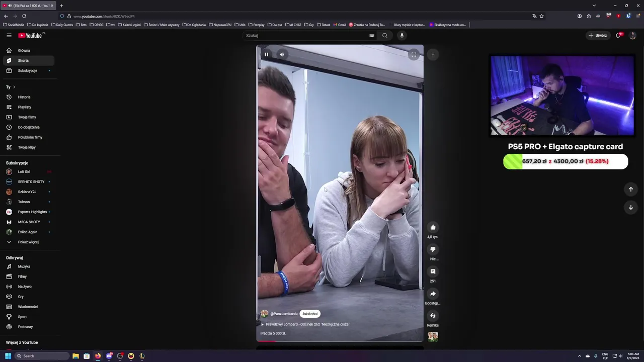Open the SocialMedia bookmarks folder
Image resolution: width=644 pixels, height=362 pixels.
click(14, 25)
